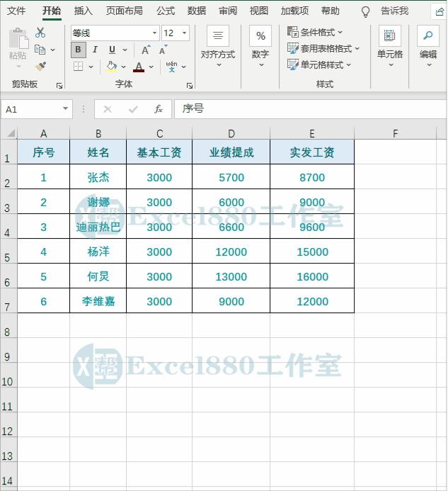The height and width of the screenshot is (491, 448).
Task: Expand the Name Box A1 dropdown
Action: (x=65, y=108)
